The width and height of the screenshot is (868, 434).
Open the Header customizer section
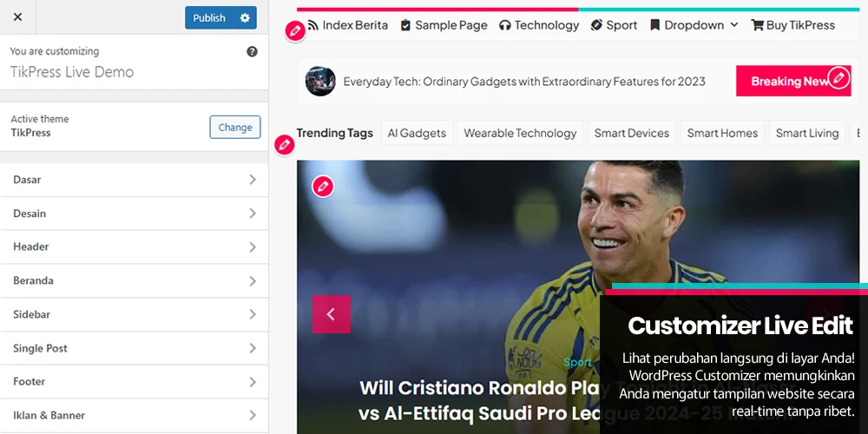(x=134, y=247)
